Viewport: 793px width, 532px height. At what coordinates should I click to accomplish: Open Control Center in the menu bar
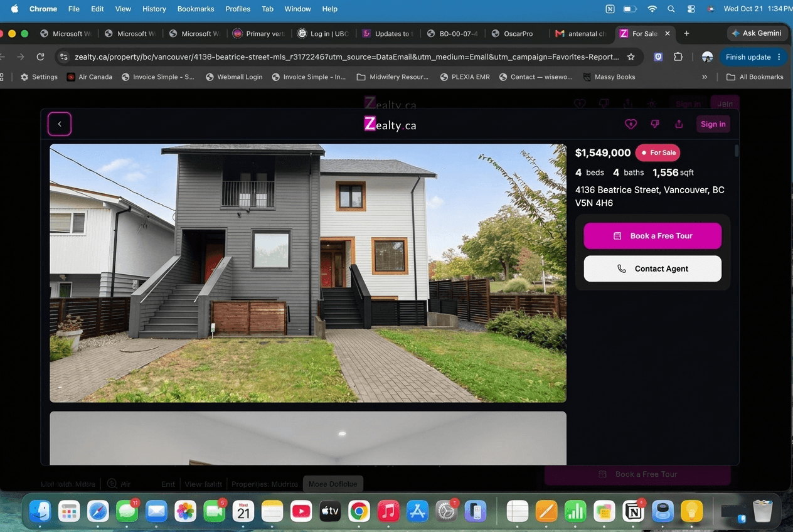coord(691,9)
